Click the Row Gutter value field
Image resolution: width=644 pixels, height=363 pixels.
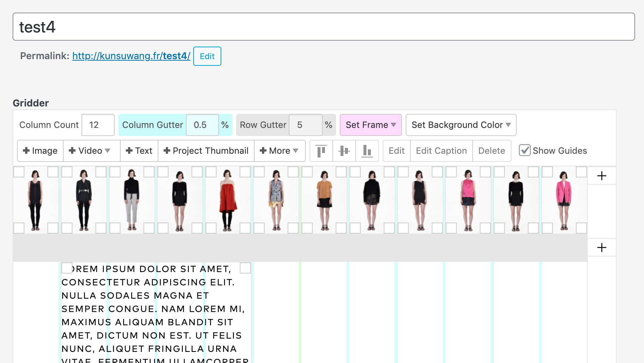point(305,125)
